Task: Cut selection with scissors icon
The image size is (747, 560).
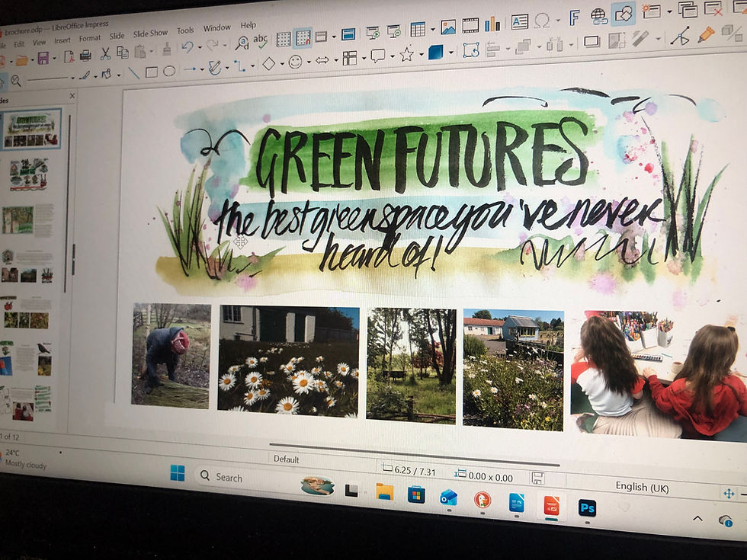Action: pyautogui.click(x=105, y=53)
